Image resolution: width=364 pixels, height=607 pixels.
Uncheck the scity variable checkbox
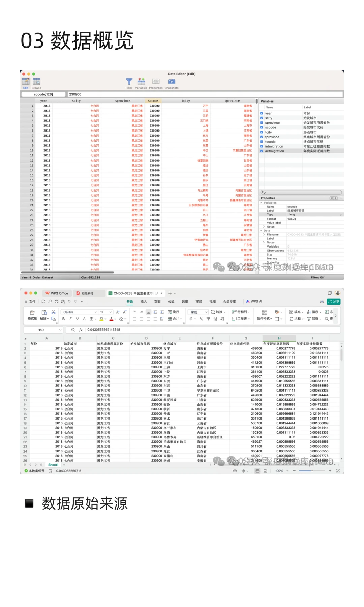click(x=262, y=118)
